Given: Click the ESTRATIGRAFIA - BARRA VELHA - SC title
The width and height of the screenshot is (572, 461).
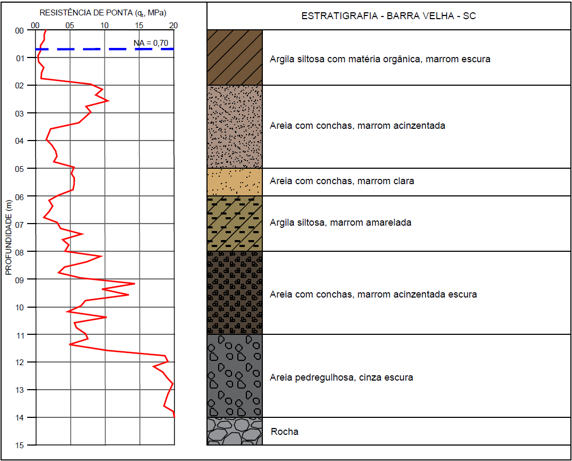Looking at the screenshot, I should coord(389,16).
